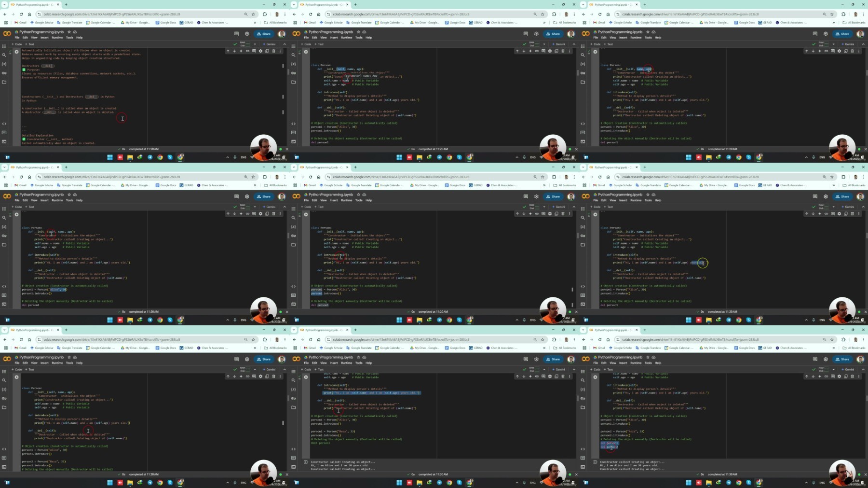Open new browser tab in 'name: Any' tooltip frame
868x488 pixels.
pyautogui.click(x=355, y=4)
